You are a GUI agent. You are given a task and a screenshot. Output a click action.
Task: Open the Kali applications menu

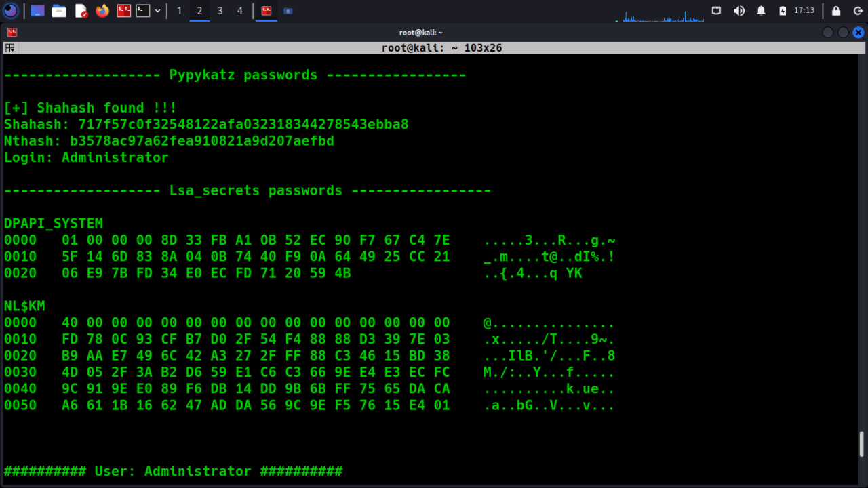click(10, 10)
